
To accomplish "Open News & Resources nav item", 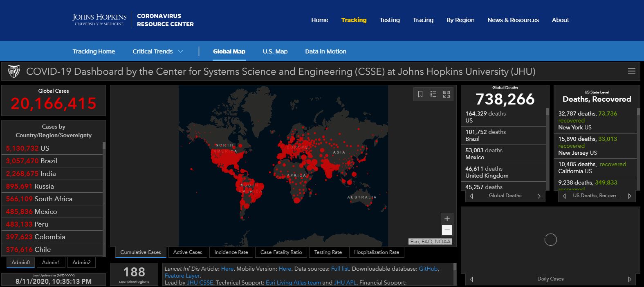I will (x=513, y=20).
